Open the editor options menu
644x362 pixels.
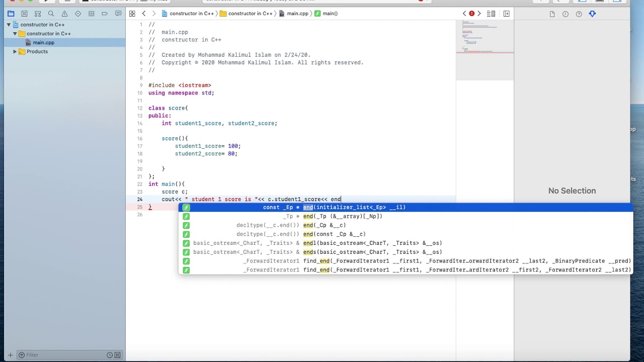(x=491, y=14)
